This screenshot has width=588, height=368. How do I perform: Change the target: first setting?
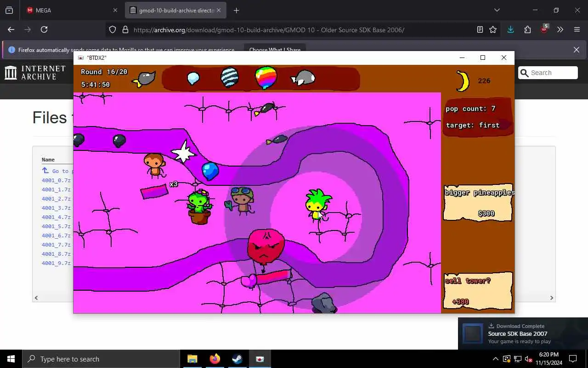point(473,125)
